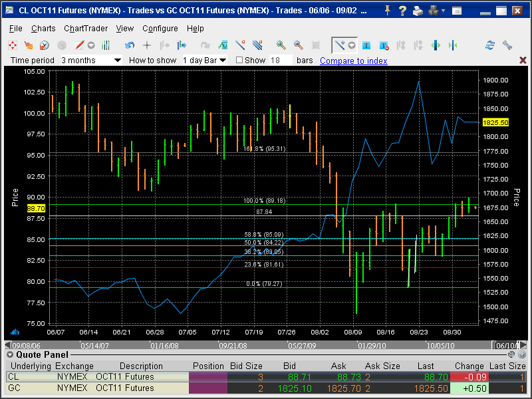Click the bar with right arrow icon

[182, 45]
